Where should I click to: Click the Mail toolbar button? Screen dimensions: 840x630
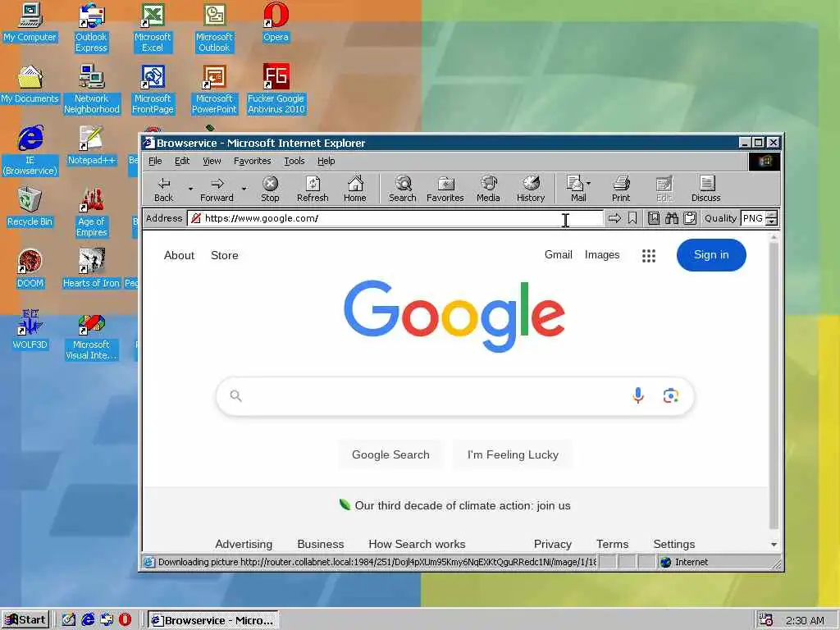(x=577, y=189)
